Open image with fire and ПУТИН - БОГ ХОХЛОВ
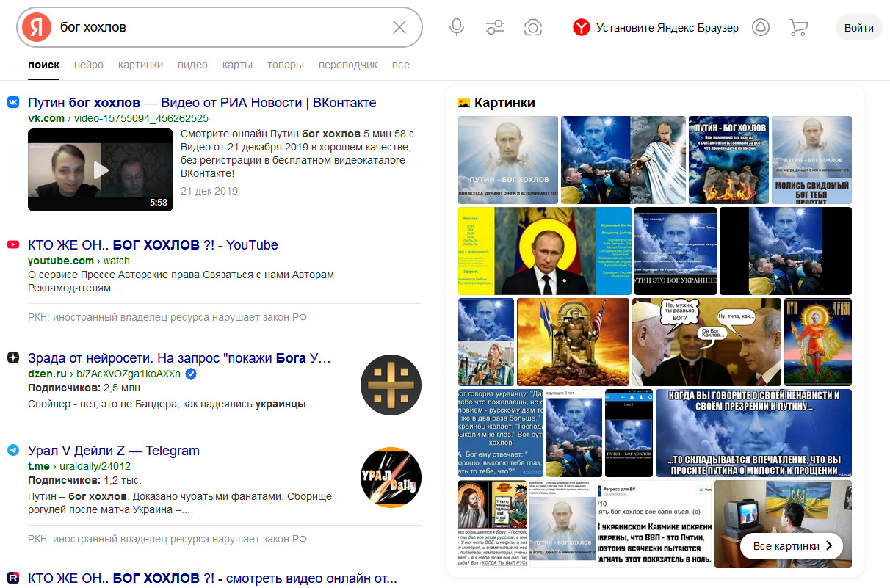The width and height of the screenshot is (890, 588). pos(728,159)
